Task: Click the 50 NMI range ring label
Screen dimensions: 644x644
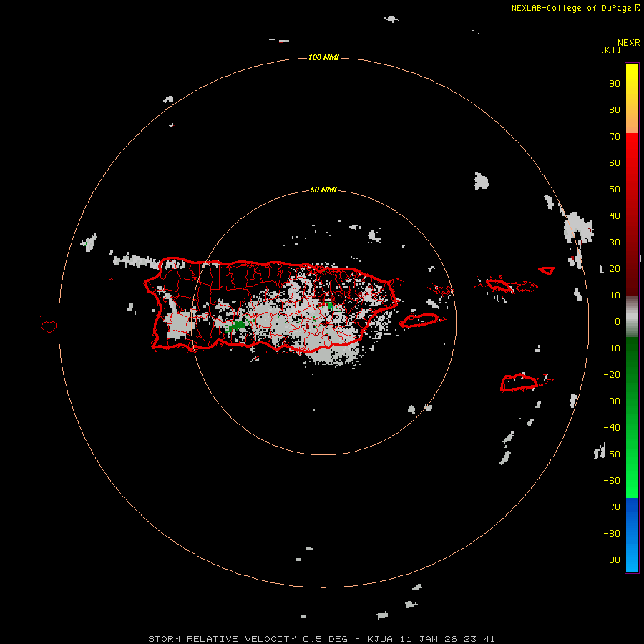Action: coord(323,190)
